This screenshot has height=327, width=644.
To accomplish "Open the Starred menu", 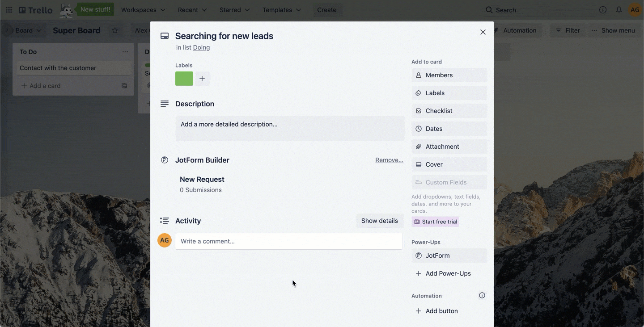I will tap(234, 10).
